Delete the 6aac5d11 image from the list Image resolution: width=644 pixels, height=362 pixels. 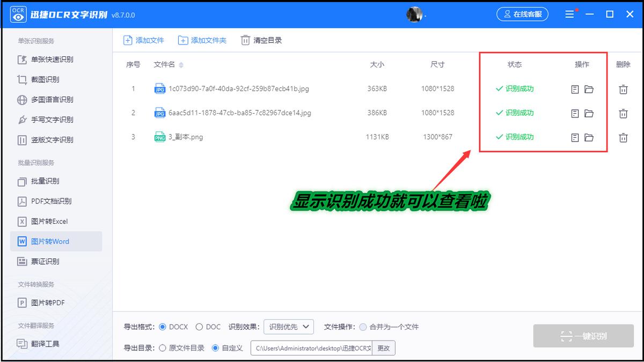coord(623,113)
